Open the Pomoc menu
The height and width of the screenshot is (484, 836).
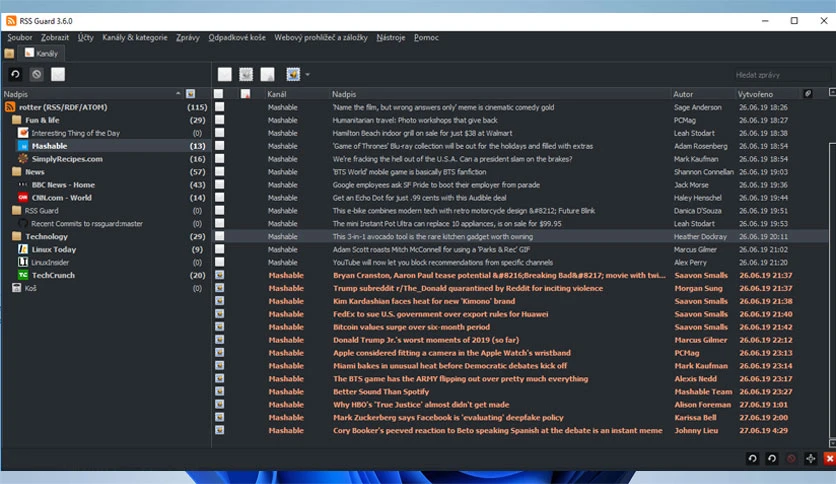pyautogui.click(x=426, y=37)
